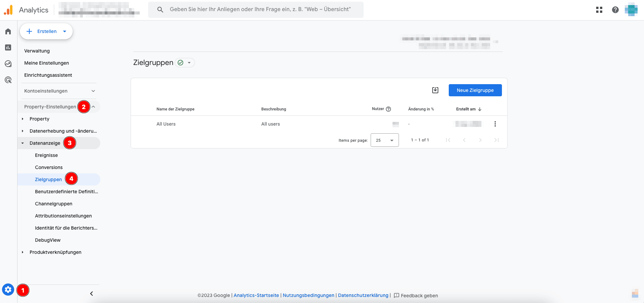Select Conversions menu item
The height and width of the screenshot is (303, 644).
(49, 167)
